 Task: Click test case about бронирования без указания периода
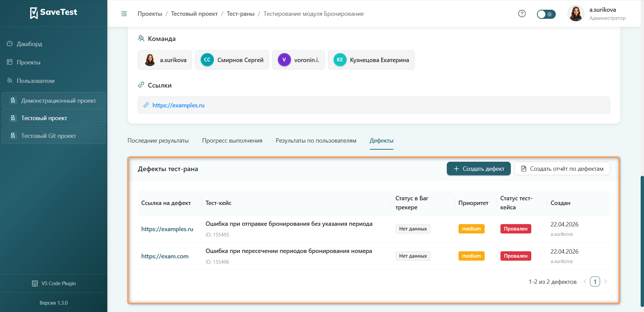click(289, 224)
